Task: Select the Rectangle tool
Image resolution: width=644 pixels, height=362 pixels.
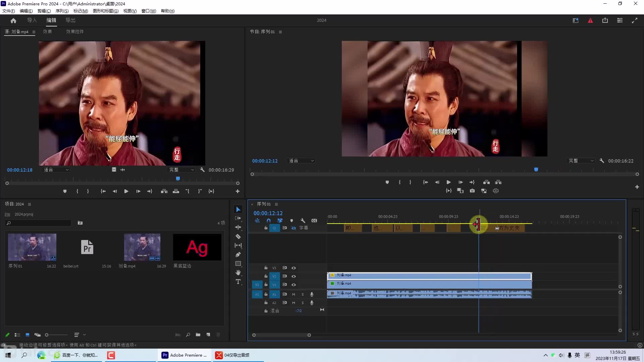Action: pyautogui.click(x=238, y=263)
